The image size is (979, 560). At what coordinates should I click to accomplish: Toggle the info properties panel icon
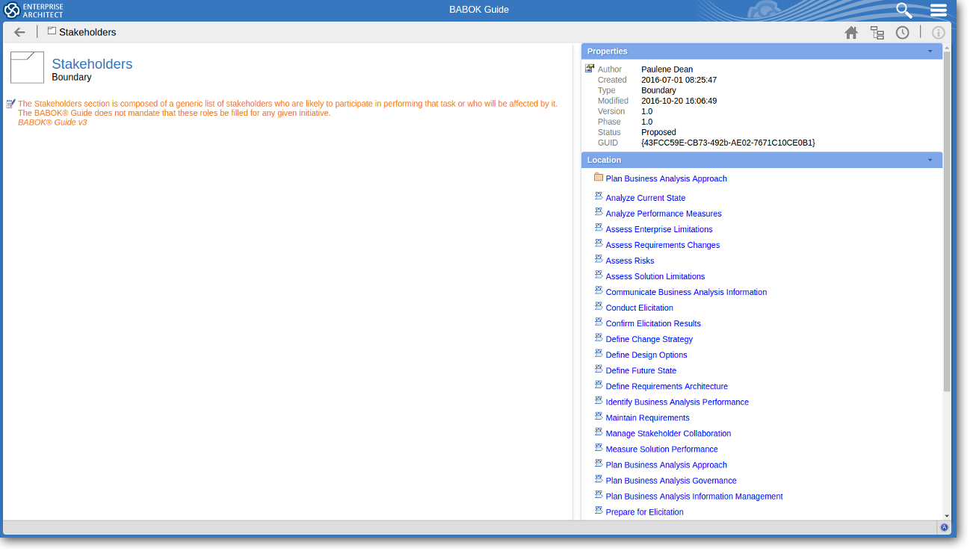point(938,32)
